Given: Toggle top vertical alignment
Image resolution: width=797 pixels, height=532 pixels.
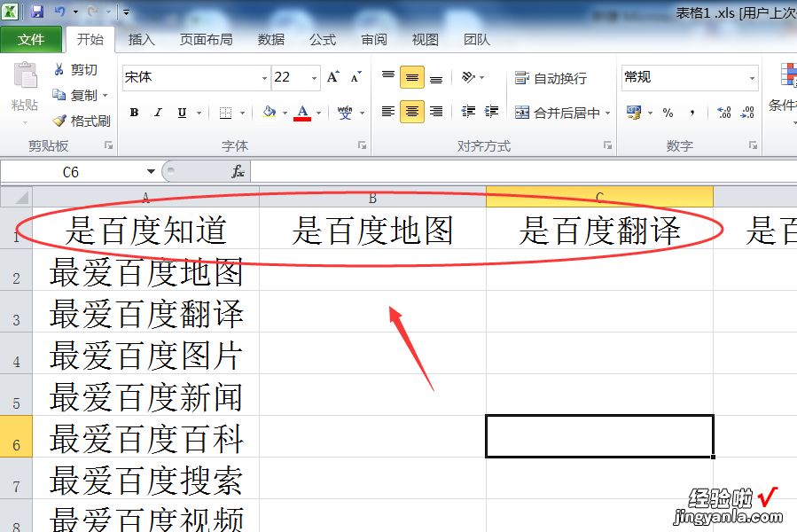Looking at the screenshot, I should [x=387, y=77].
